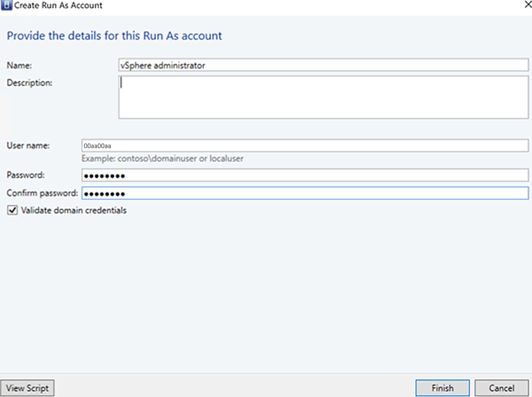Click the 'Confirm password:' field label
The height and width of the screenshot is (397, 532).
coord(42,193)
